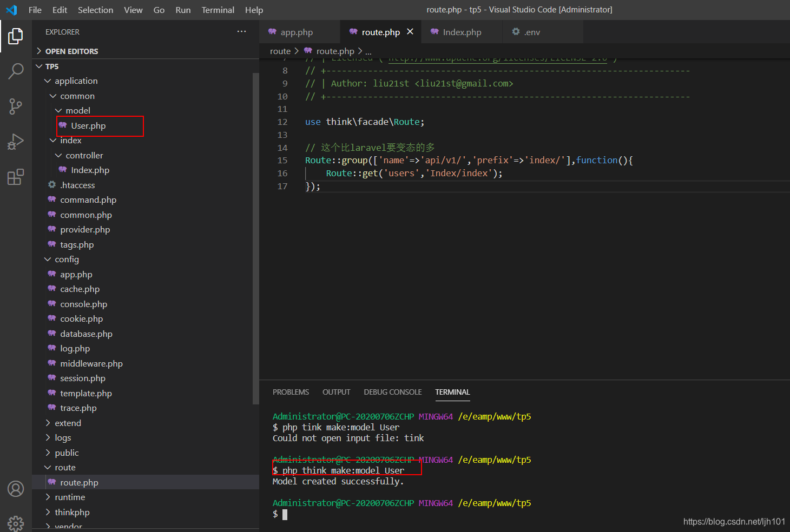
Task: Open User.php in the model folder
Action: 88,126
